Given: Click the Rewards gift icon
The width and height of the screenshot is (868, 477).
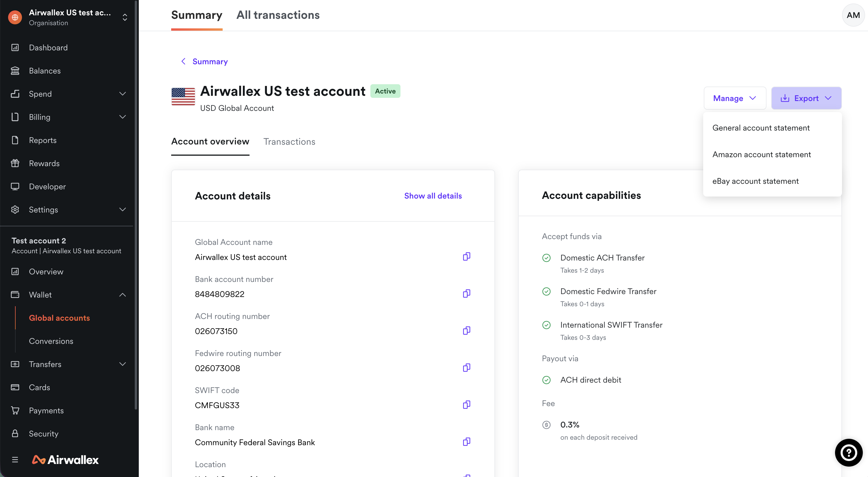Looking at the screenshot, I should [x=15, y=163].
